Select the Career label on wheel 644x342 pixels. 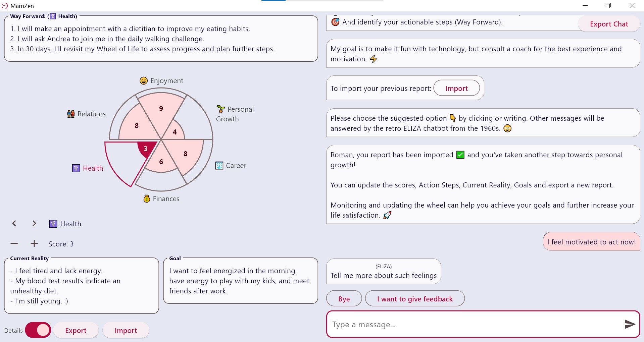tap(231, 166)
